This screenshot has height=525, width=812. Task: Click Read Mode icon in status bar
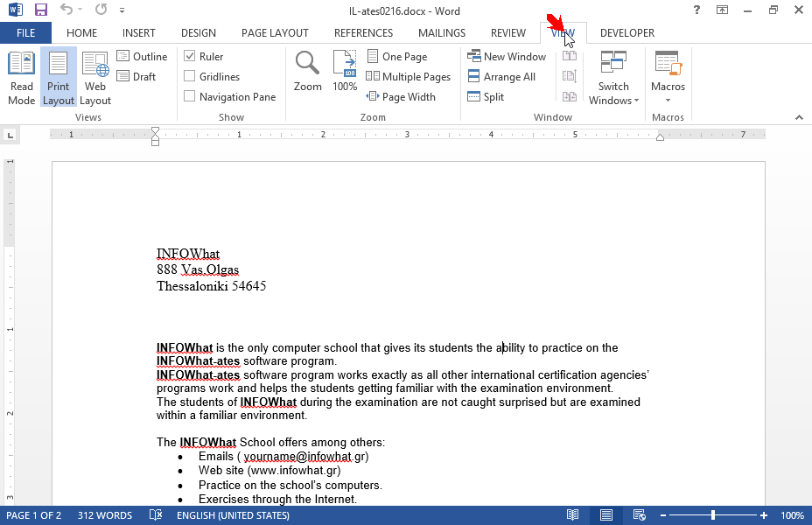tap(572, 515)
